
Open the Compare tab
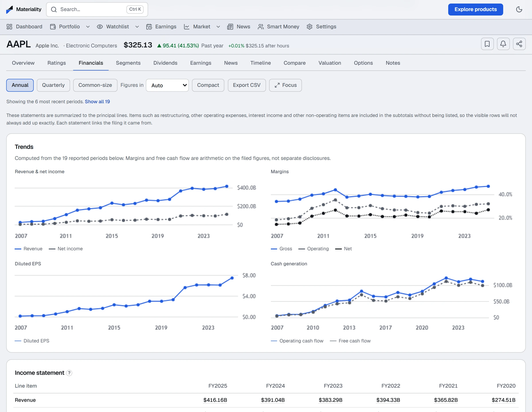(295, 63)
